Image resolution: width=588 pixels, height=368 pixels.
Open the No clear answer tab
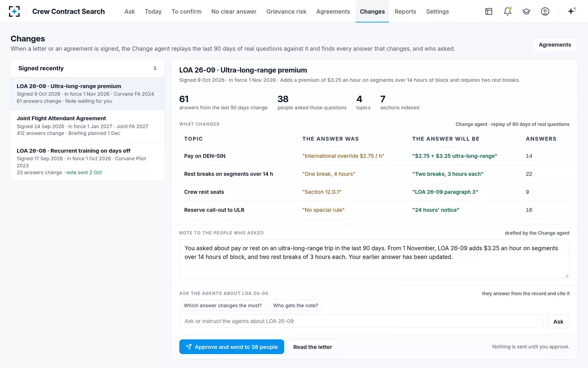pos(234,11)
